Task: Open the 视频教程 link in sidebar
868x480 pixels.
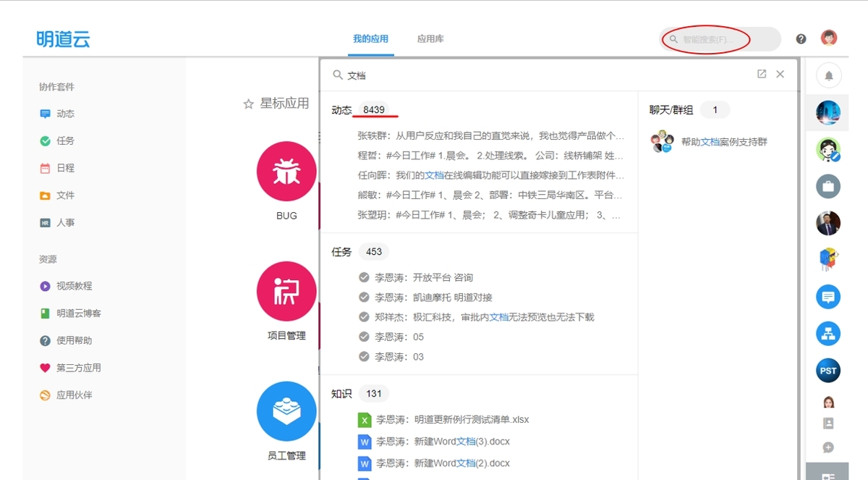Action: [64, 285]
